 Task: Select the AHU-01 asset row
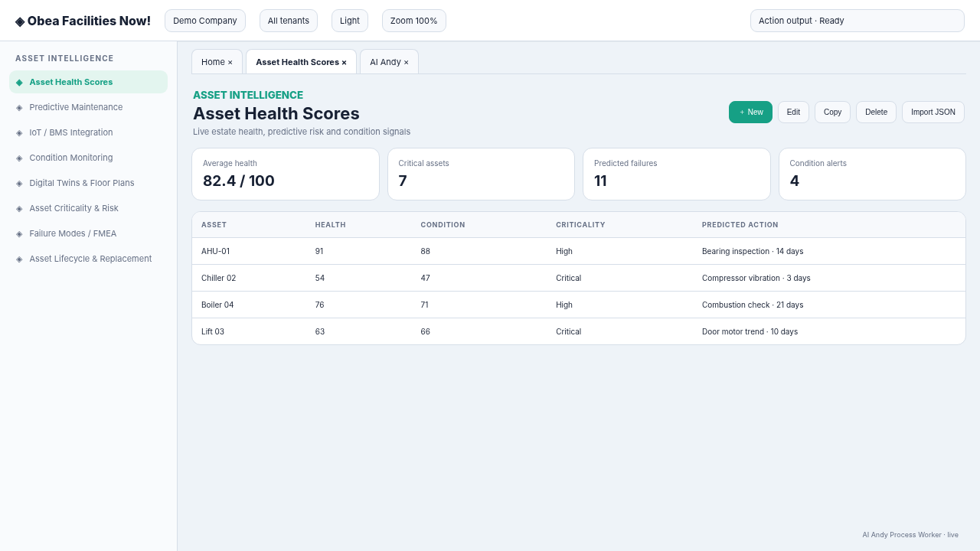point(579,251)
